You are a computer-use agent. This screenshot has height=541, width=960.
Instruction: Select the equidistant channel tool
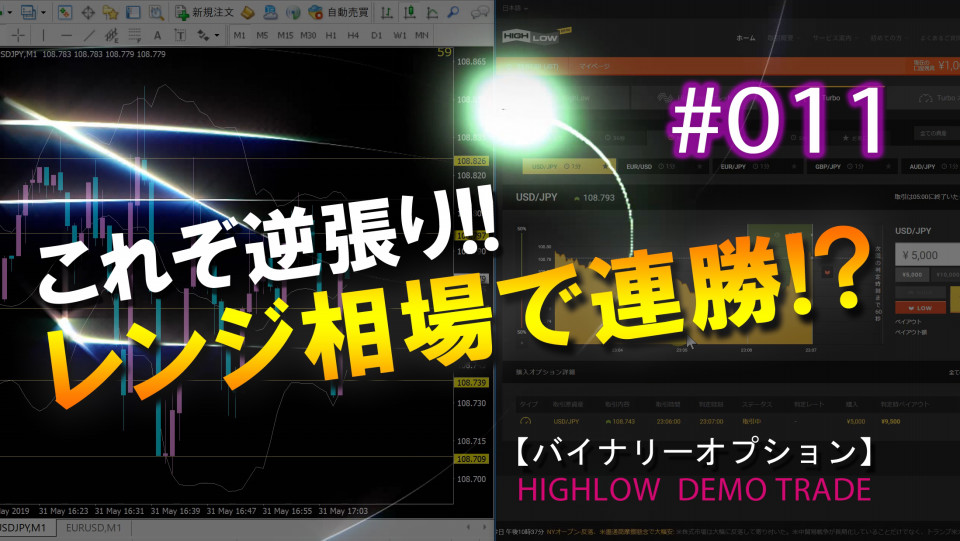coord(111,35)
